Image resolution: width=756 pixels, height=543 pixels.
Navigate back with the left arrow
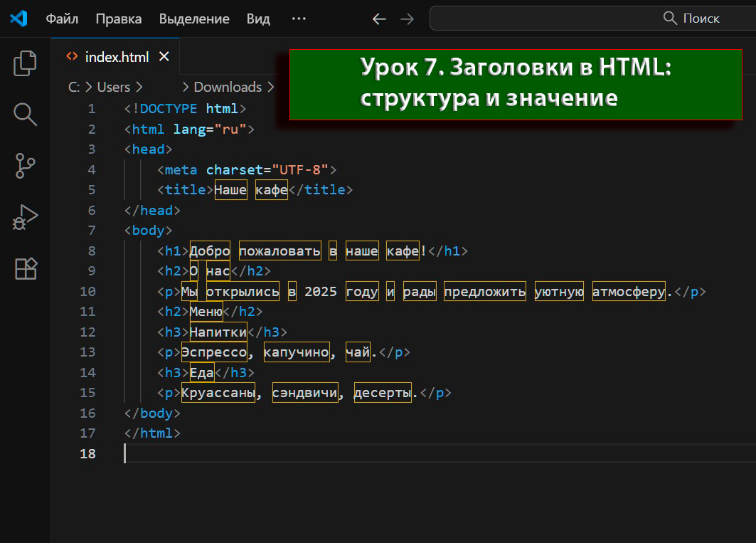tap(379, 19)
